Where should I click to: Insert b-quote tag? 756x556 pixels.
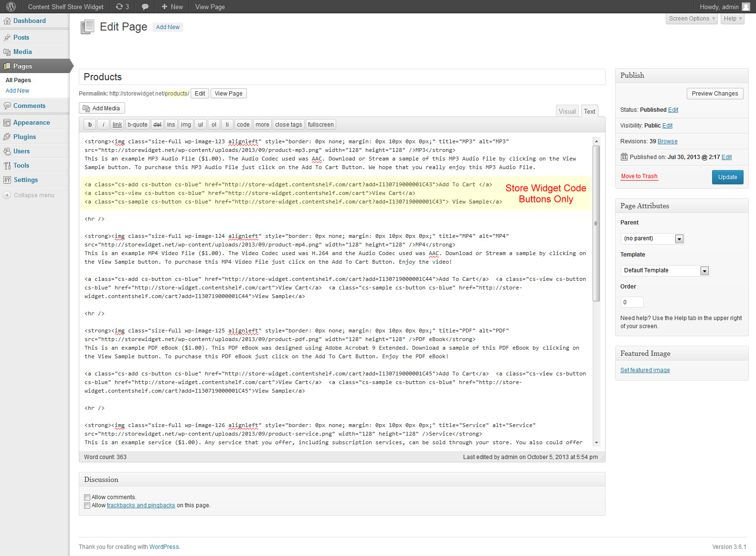tap(138, 125)
